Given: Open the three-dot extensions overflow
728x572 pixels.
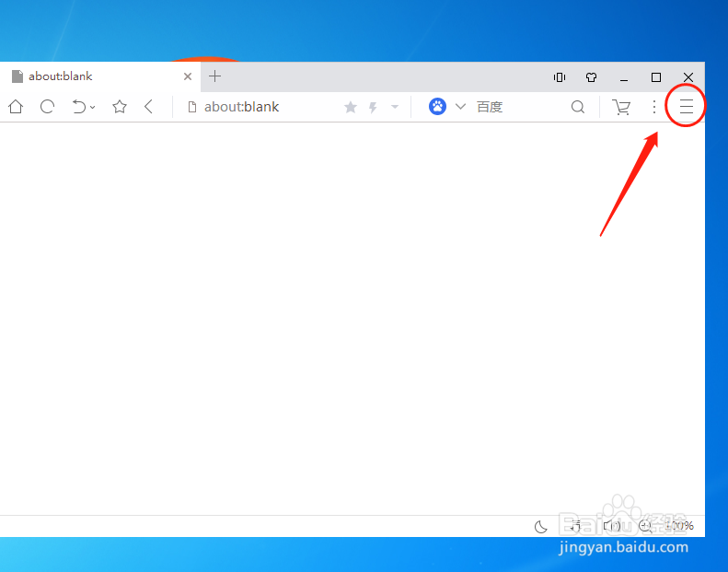Looking at the screenshot, I should click(x=654, y=107).
